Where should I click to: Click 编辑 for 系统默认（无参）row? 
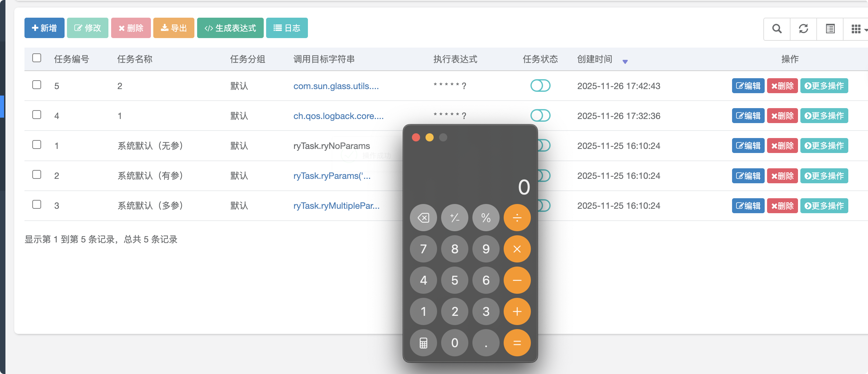(748, 146)
